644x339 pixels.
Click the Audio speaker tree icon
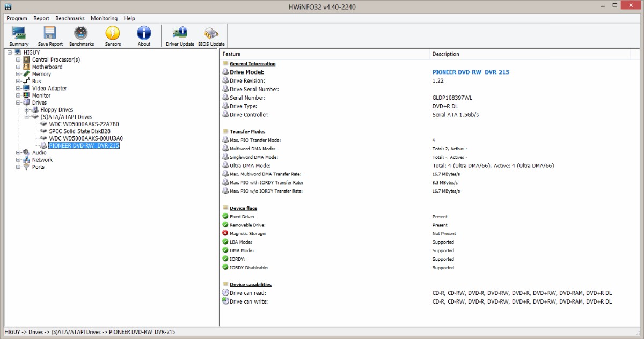[26, 152]
